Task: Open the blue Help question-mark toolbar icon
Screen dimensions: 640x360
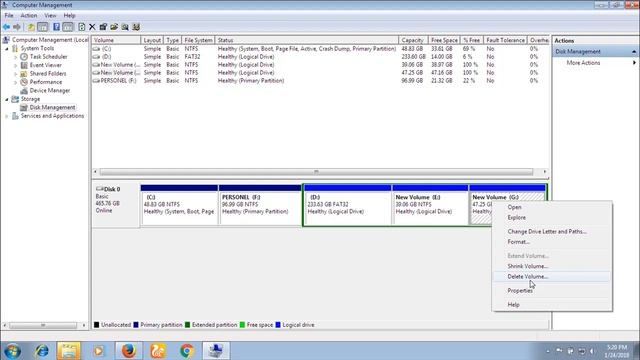Action: (56, 27)
